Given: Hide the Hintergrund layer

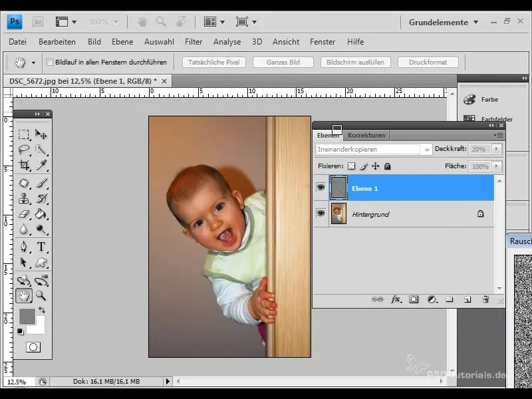Looking at the screenshot, I should point(321,213).
